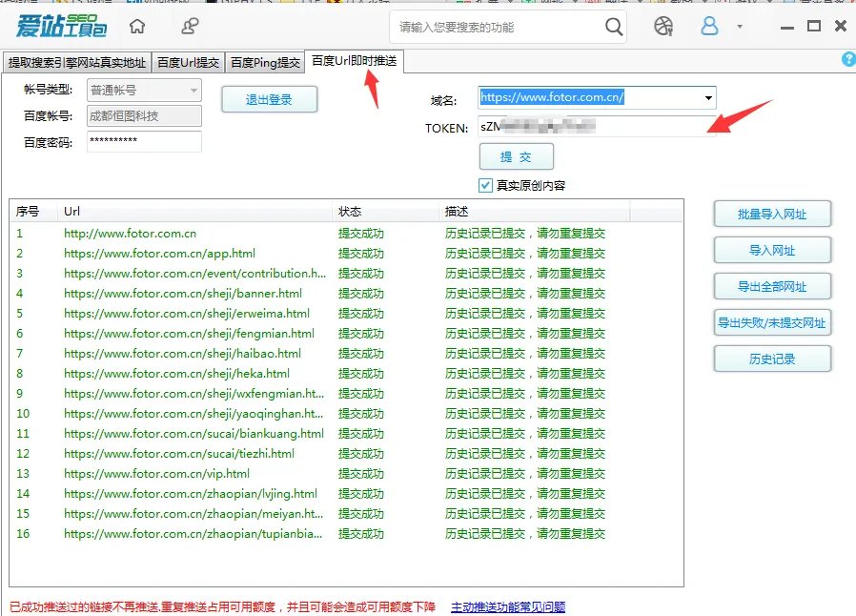Open the 帐号类型 dropdown showing 普通帐号
Image resolution: width=856 pixels, height=616 pixels.
(143, 89)
